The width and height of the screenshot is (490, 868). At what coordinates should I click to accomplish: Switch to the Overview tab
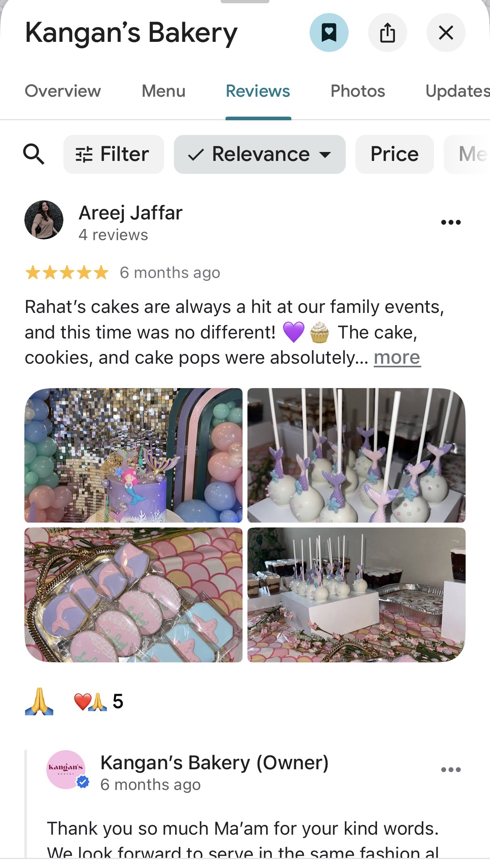[x=63, y=91]
